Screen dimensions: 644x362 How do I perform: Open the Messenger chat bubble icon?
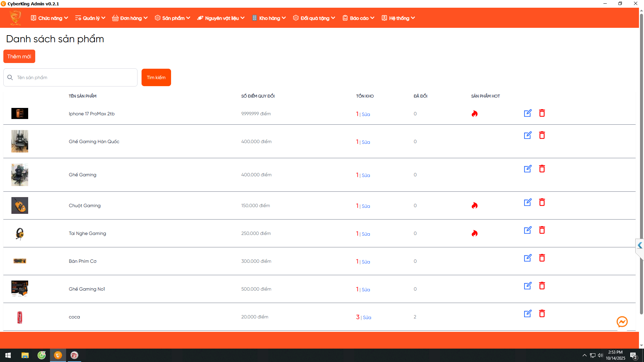[622, 322]
